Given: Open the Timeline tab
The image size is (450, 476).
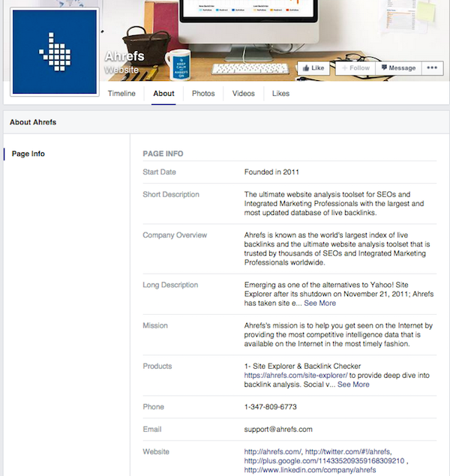Looking at the screenshot, I should tap(121, 94).
